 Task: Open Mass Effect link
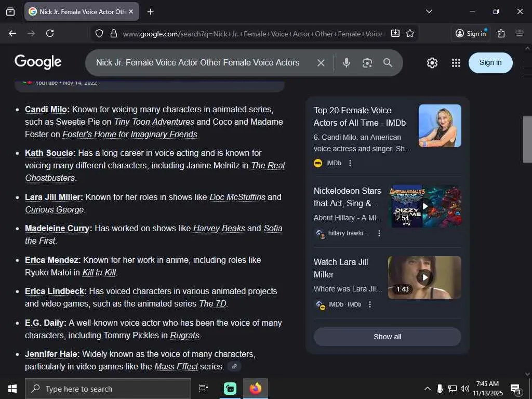click(176, 367)
